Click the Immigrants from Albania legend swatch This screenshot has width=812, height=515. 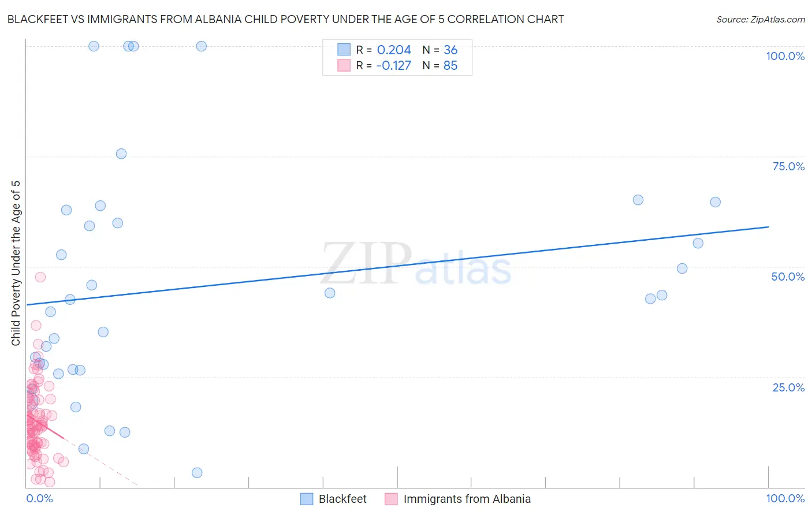(391, 499)
